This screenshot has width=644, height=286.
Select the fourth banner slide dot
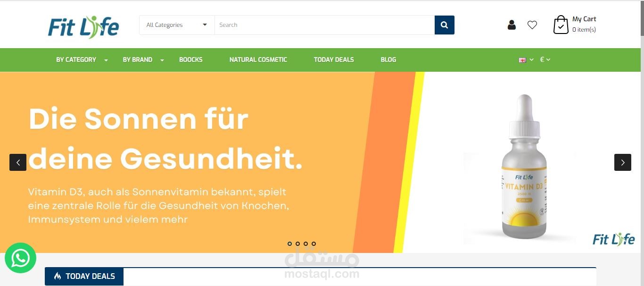(x=314, y=244)
